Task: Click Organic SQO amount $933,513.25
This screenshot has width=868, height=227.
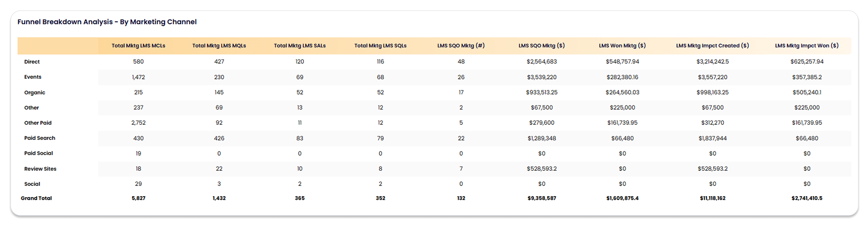Action: (x=541, y=92)
